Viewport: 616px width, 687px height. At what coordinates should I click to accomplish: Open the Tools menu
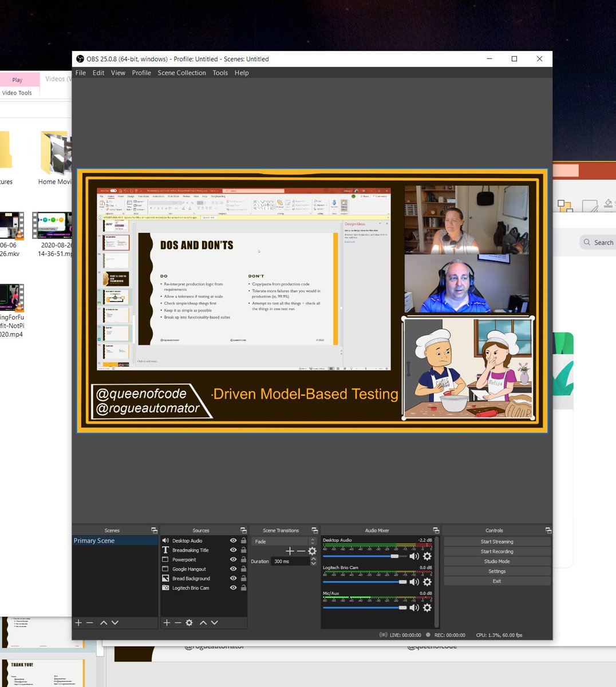point(220,73)
